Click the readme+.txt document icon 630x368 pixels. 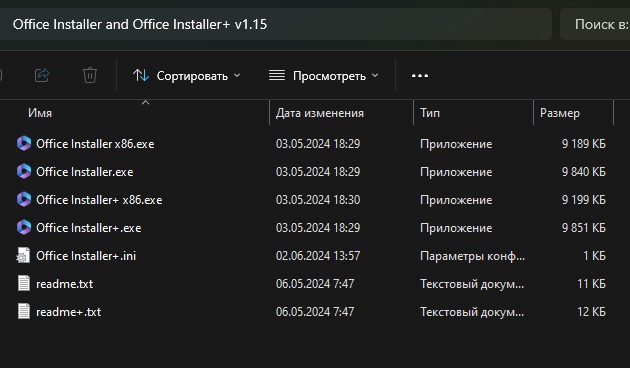(24, 311)
